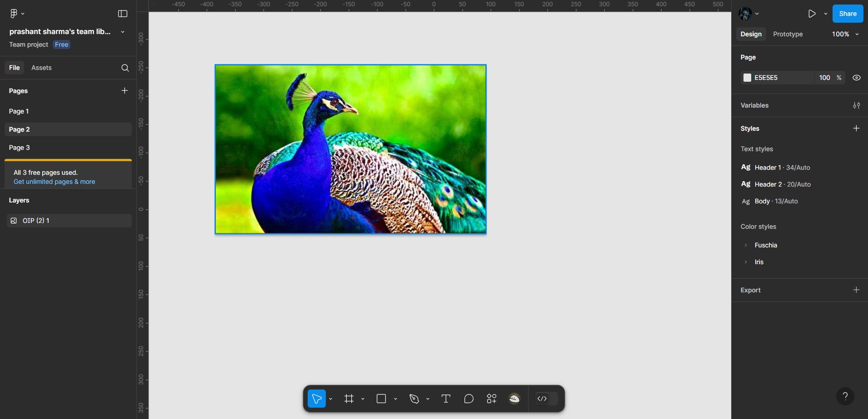Open Page 1
The height and width of the screenshot is (419, 868).
pyautogui.click(x=68, y=111)
